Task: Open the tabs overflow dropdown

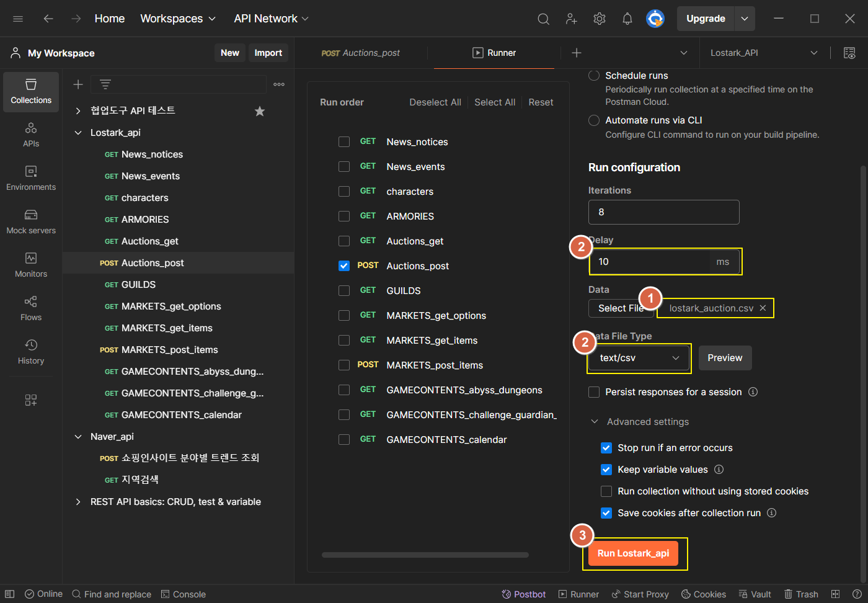Action: [684, 53]
